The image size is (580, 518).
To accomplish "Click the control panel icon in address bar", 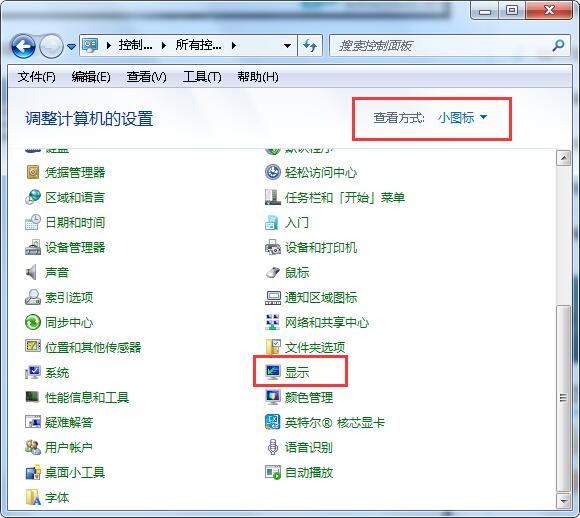I will click(x=90, y=46).
